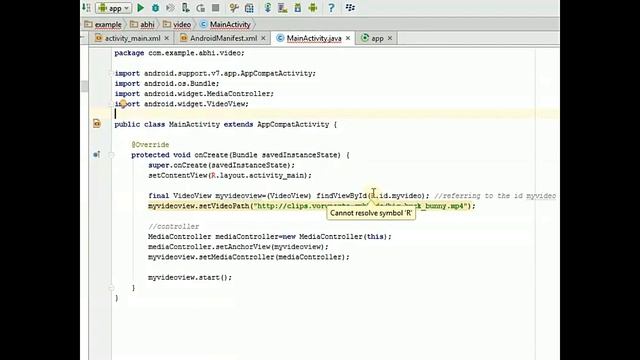This screenshot has height=360, width=640.
Task: Click the fold end marker at method closing brace
Action: 111,288
